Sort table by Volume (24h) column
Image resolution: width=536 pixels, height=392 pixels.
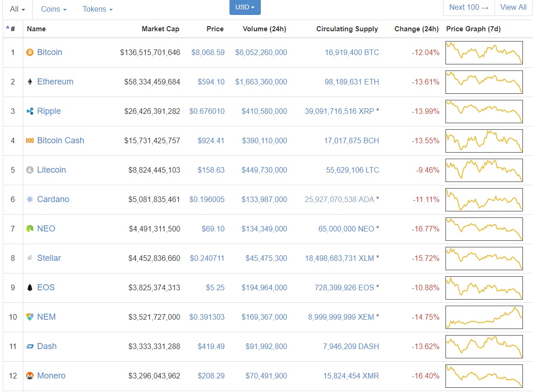click(264, 29)
